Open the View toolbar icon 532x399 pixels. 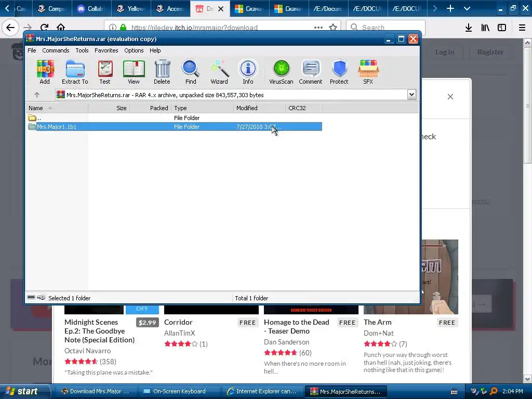pos(134,72)
